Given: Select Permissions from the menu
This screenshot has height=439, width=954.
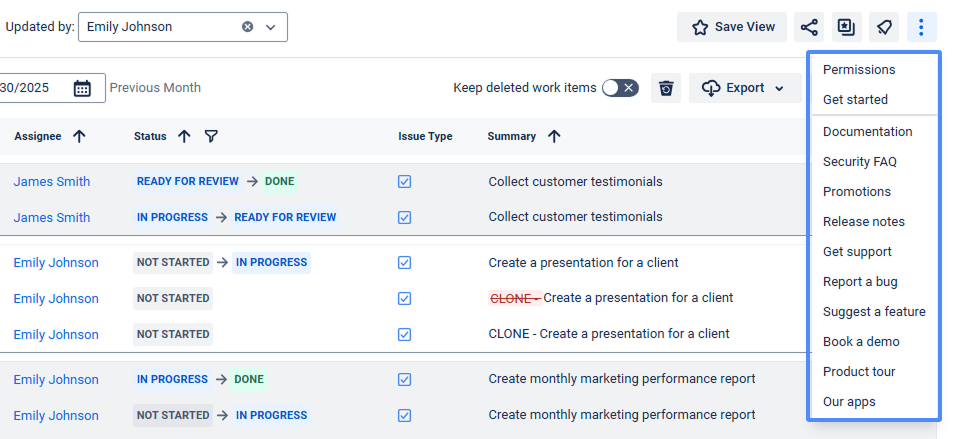Looking at the screenshot, I should (858, 70).
